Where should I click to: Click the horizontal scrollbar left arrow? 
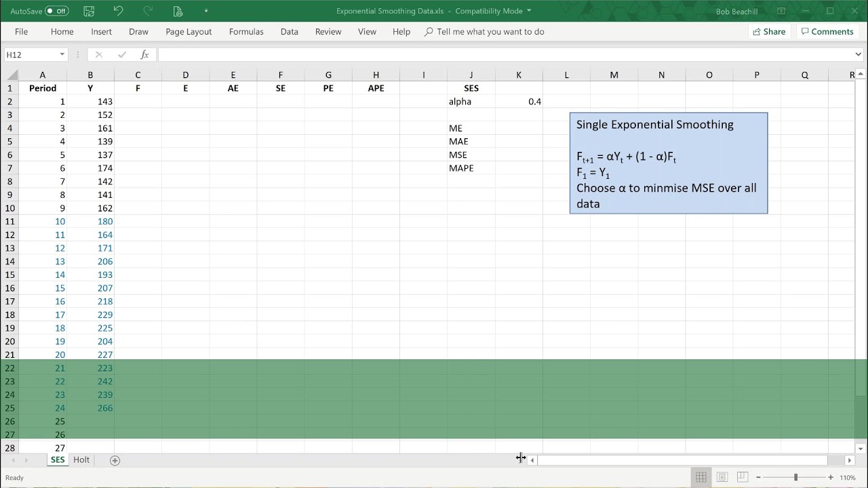point(532,460)
